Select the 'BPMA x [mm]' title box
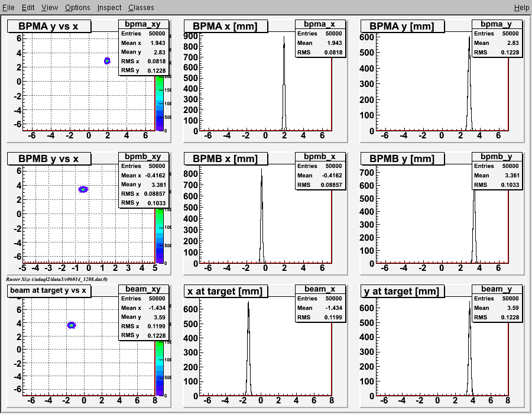The height and width of the screenshot is (414, 532). pos(226,26)
